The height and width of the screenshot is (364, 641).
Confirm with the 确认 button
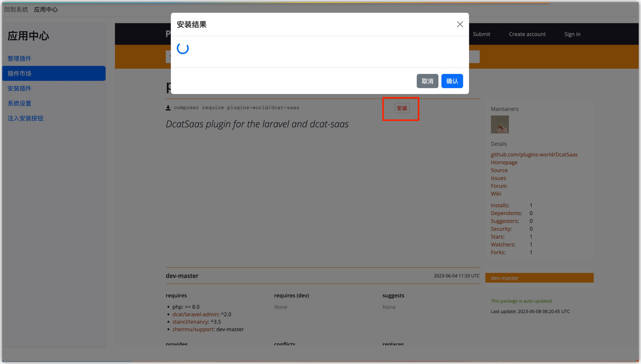pos(452,81)
